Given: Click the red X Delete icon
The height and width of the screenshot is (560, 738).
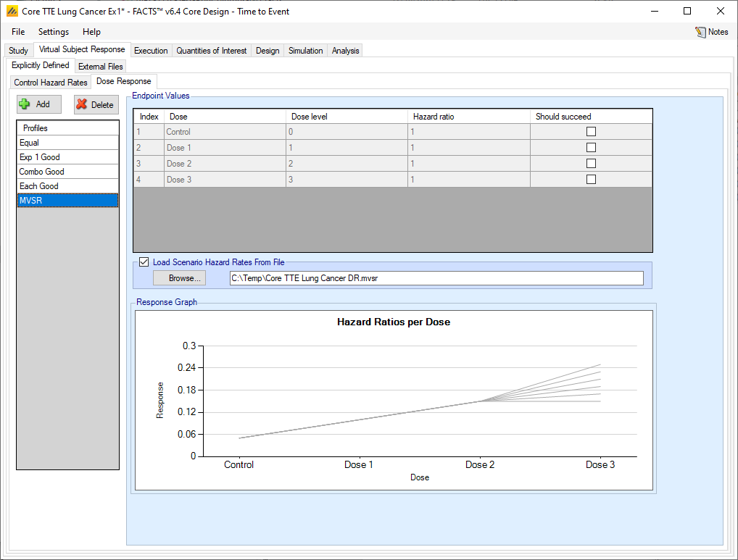Looking at the screenshot, I should pos(82,104).
